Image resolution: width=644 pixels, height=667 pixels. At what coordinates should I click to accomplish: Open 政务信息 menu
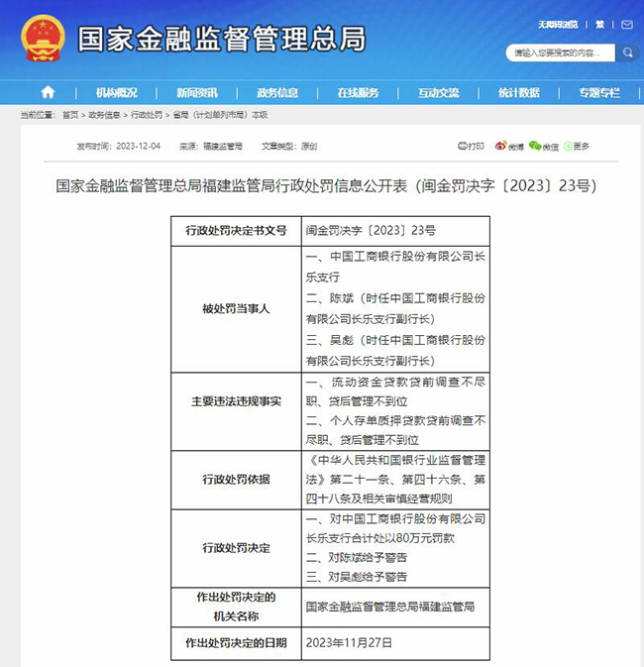click(277, 93)
